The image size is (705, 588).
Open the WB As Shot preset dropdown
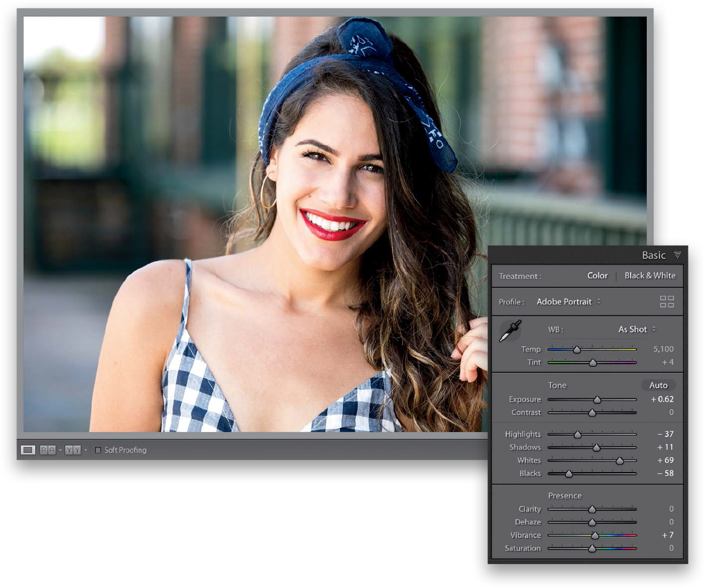tap(637, 330)
